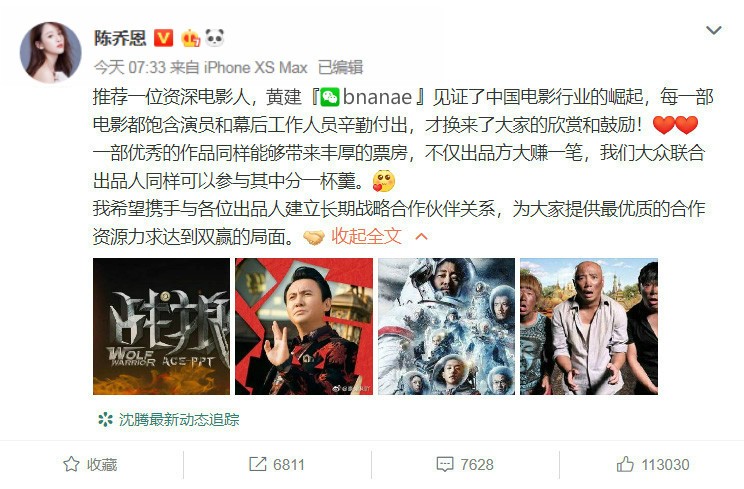
Task: Click the 陈乔恩 username link
Action: 120,38
